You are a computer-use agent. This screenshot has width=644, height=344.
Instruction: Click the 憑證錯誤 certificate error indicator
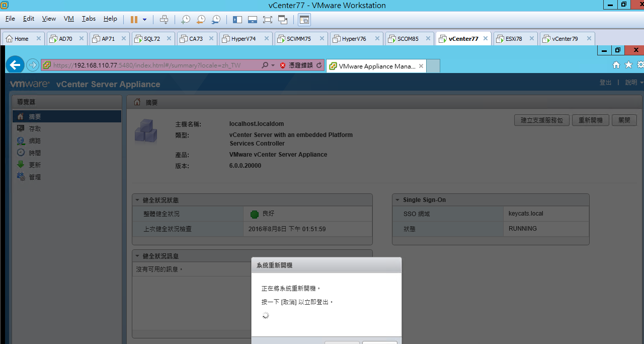tap(296, 65)
